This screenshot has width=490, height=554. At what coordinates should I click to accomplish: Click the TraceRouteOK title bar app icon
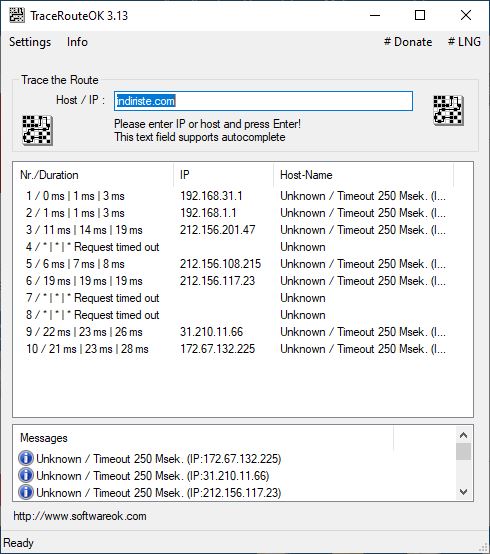coord(17,16)
